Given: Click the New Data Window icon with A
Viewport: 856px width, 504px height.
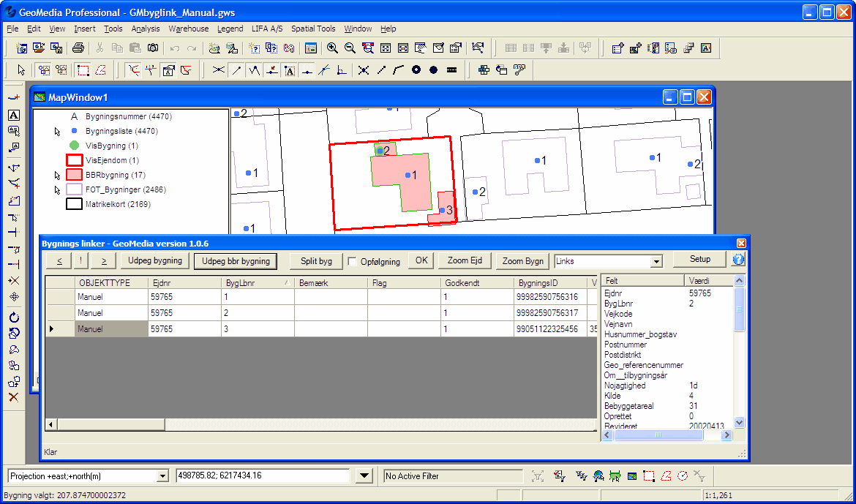Looking at the screenshot, I should point(706,48).
